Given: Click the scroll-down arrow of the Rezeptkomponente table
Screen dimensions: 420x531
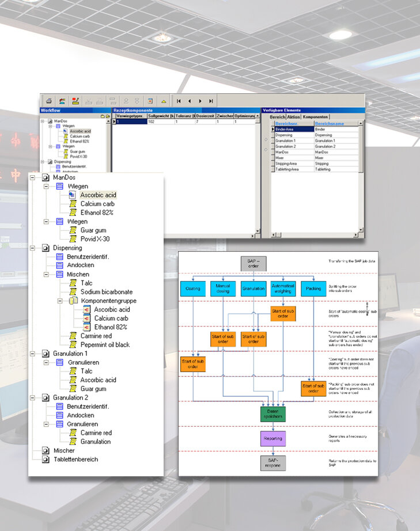Looking at the screenshot, I should [258, 231].
